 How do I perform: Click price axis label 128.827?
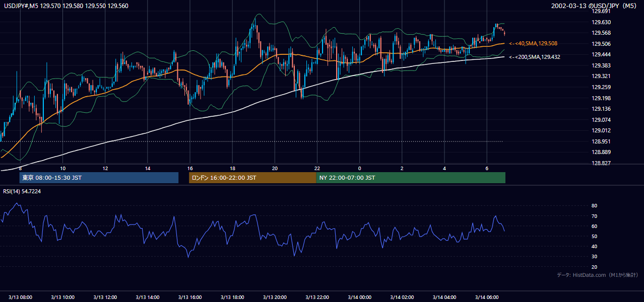601,164
